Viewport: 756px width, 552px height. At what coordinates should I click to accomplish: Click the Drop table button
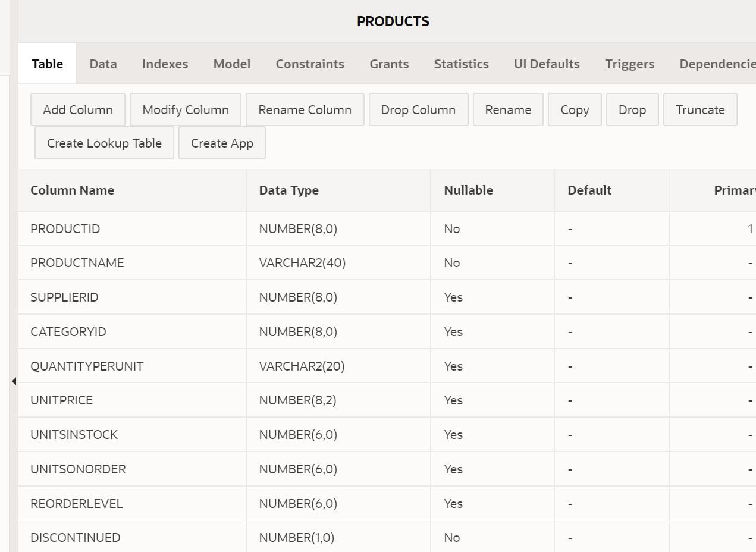632,109
